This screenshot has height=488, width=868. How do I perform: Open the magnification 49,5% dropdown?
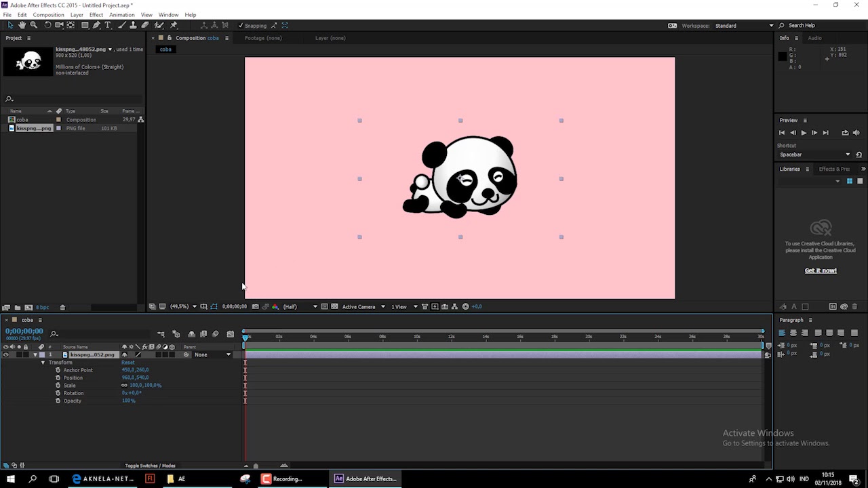click(183, 306)
